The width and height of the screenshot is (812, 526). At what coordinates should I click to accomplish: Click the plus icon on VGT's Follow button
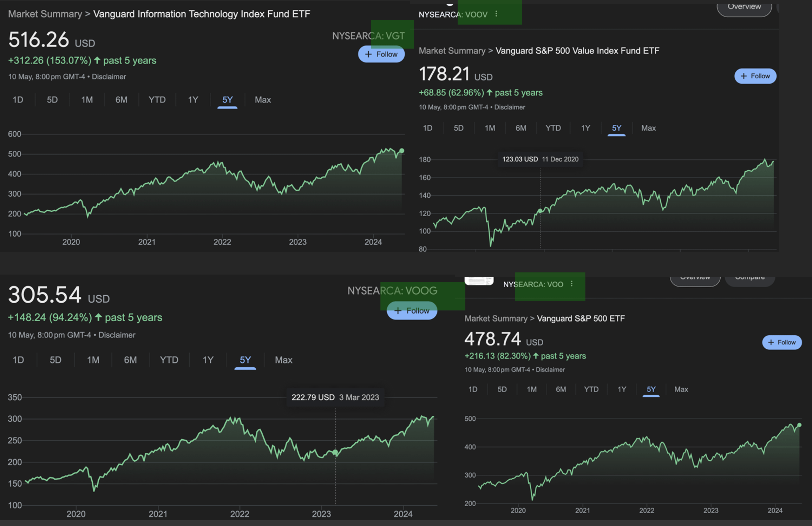(x=368, y=54)
